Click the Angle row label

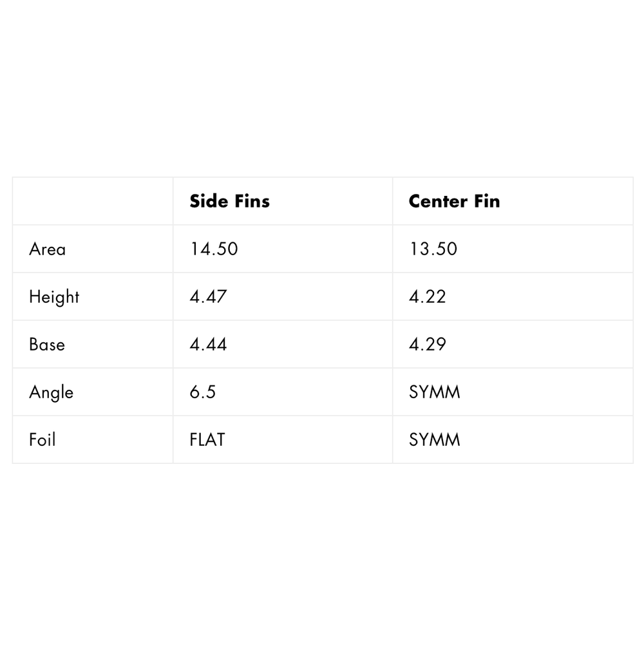tap(51, 392)
